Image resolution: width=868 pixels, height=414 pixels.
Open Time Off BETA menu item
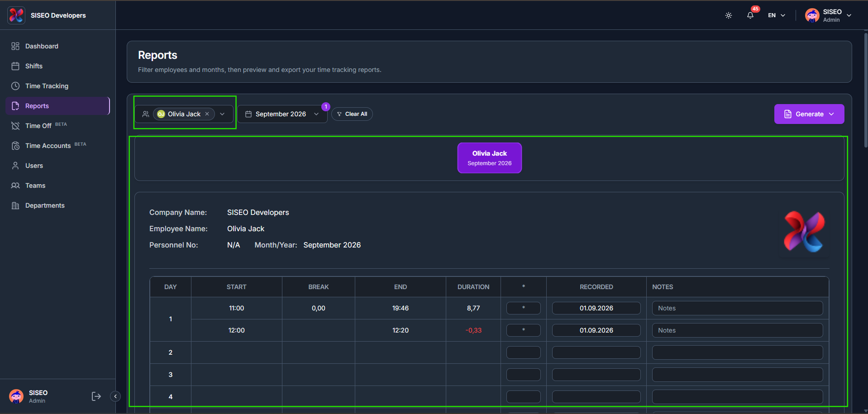coord(58,126)
